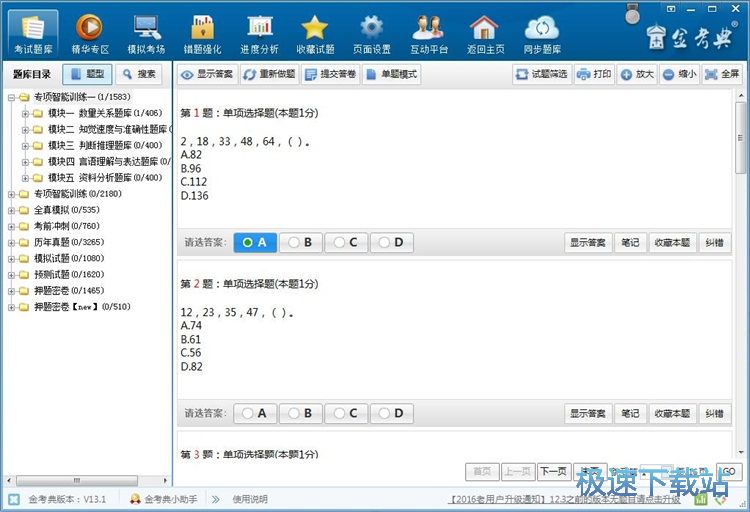Collapse the 专项智能训练一 tree node

tap(11, 98)
